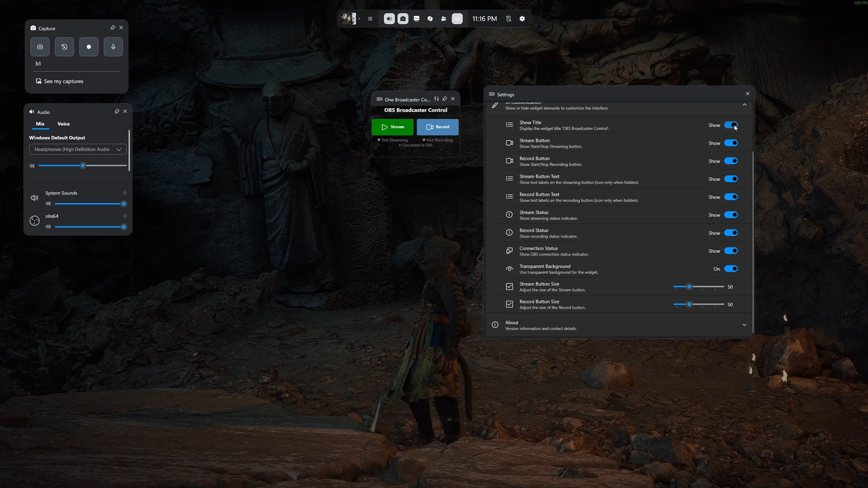
Task: Open the Widget menu grid icon
Action: (370, 19)
